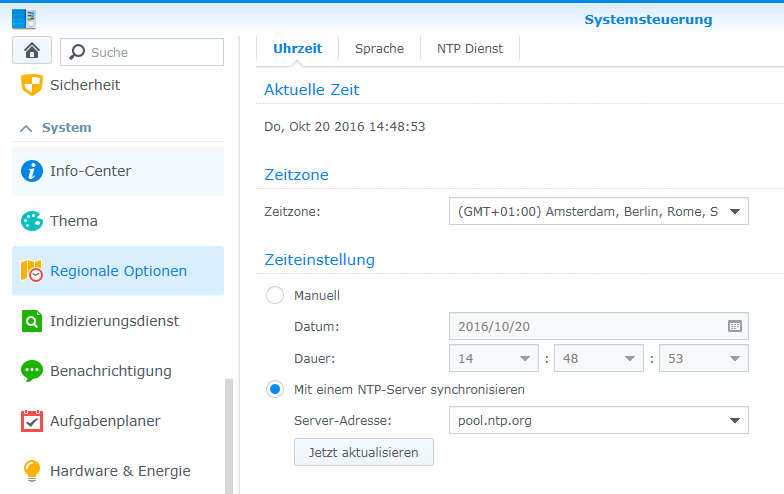The height and width of the screenshot is (494, 784).
Task: Click the Systemsteuerung app icon in title bar
Action: coord(24,19)
